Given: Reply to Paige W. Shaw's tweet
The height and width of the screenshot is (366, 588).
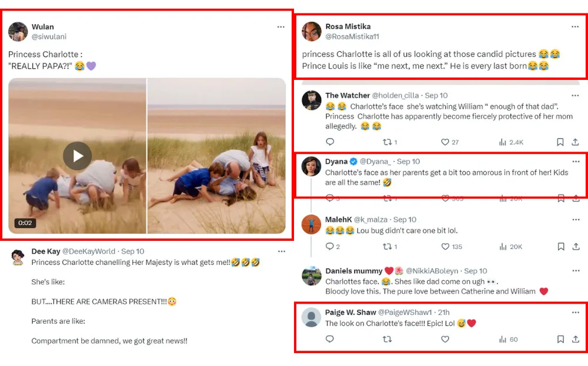Looking at the screenshot, I should [x=330, y=339].
